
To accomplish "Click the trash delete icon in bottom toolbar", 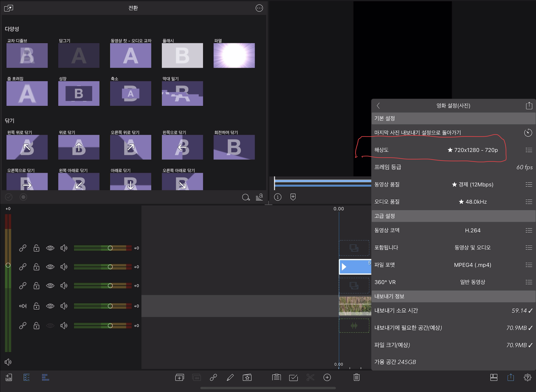I will 356,377.
